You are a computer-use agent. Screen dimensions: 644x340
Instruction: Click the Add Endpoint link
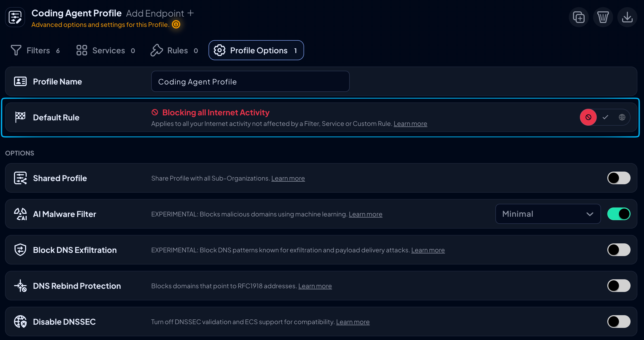[x=160, y=13]
